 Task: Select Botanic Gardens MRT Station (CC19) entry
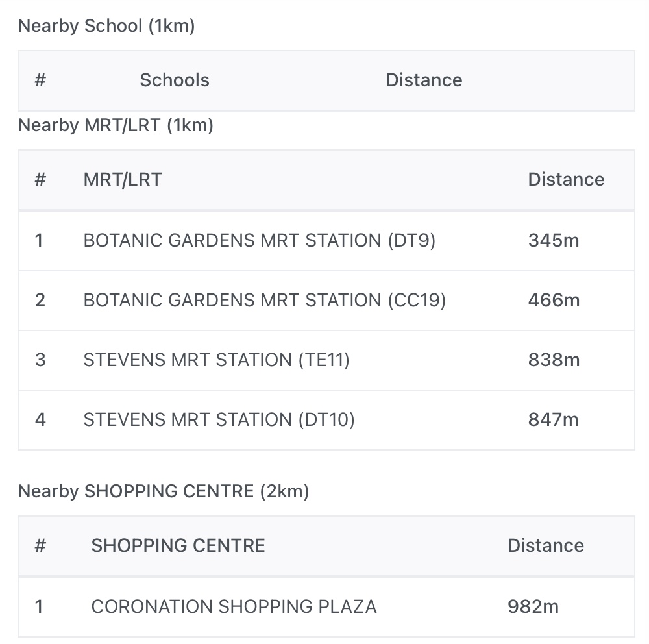point(264,301)
